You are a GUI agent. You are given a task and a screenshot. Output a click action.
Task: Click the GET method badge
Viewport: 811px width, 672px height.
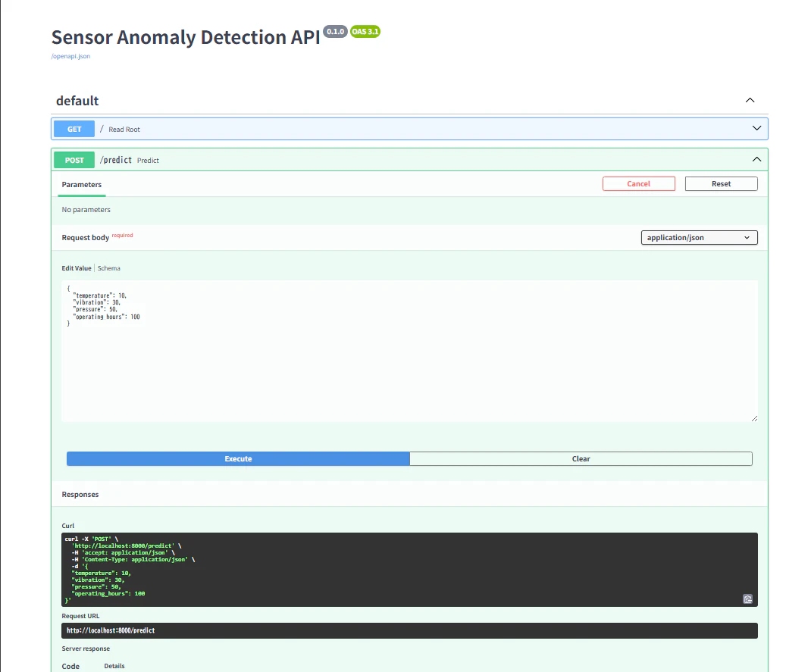[74, 129]
